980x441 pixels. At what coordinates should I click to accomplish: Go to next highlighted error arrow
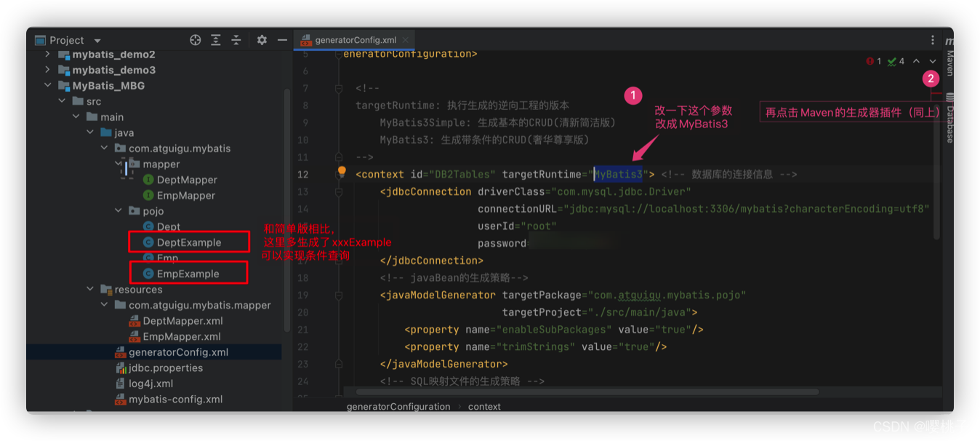933,61
